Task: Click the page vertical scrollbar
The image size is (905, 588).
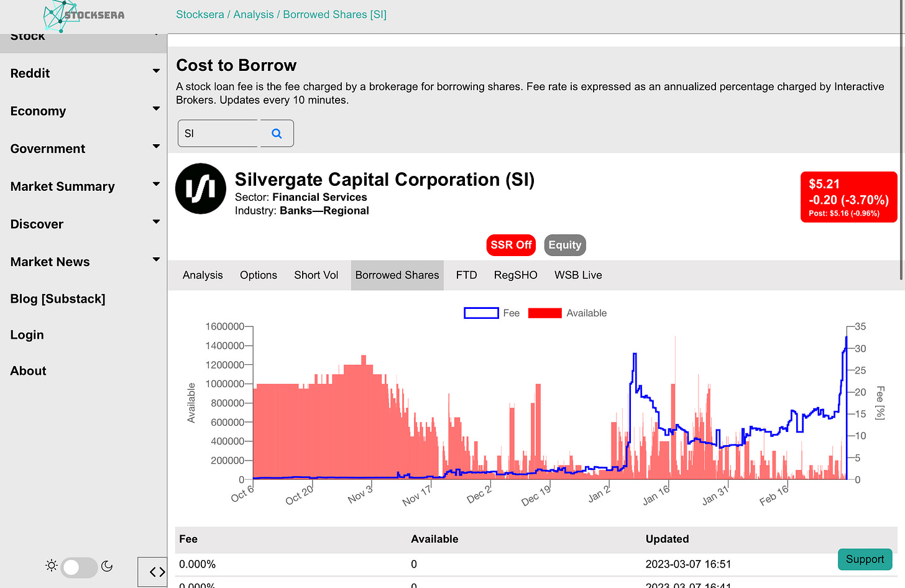Action: click(x=902, y=140)
